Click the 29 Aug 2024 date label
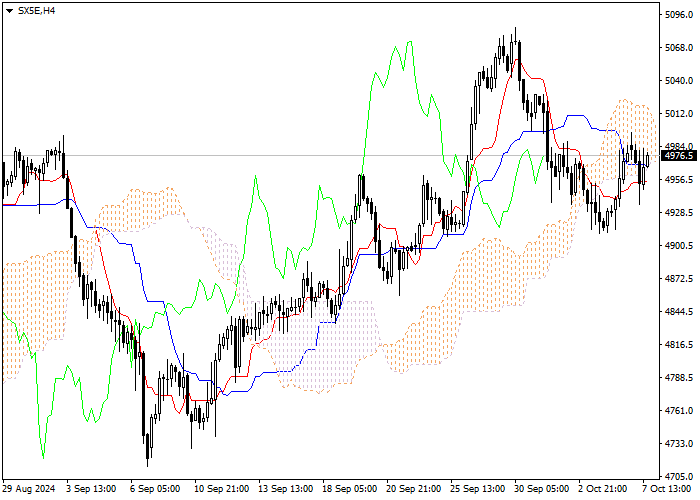This screenshot has height=500, width=700. 29,489
